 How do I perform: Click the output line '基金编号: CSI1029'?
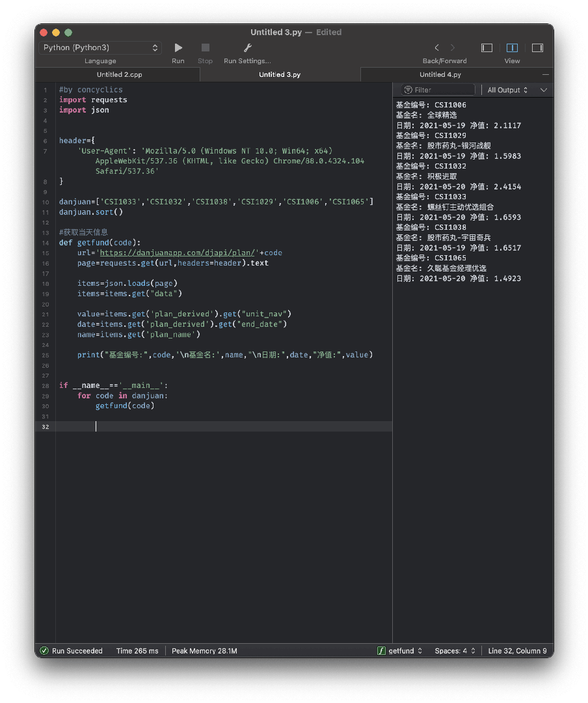[431, 135]
